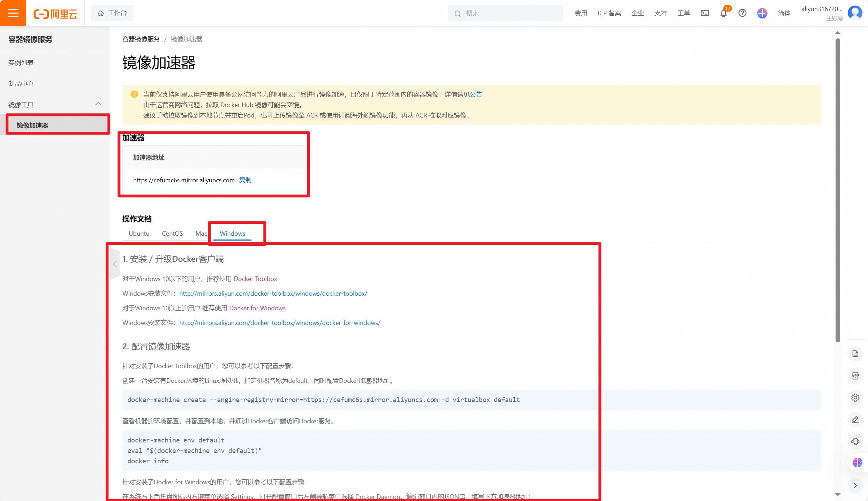Viewport: 868px width, 501px height.
Task: Go to 制品中心 in the sidebar
Action: [21, 84]
